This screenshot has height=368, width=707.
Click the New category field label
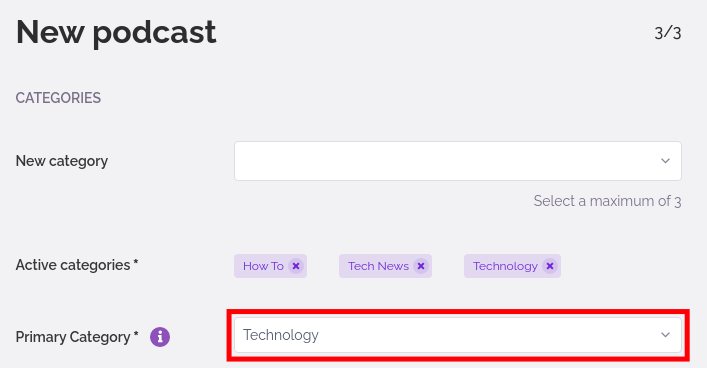[x=62, y=161]
